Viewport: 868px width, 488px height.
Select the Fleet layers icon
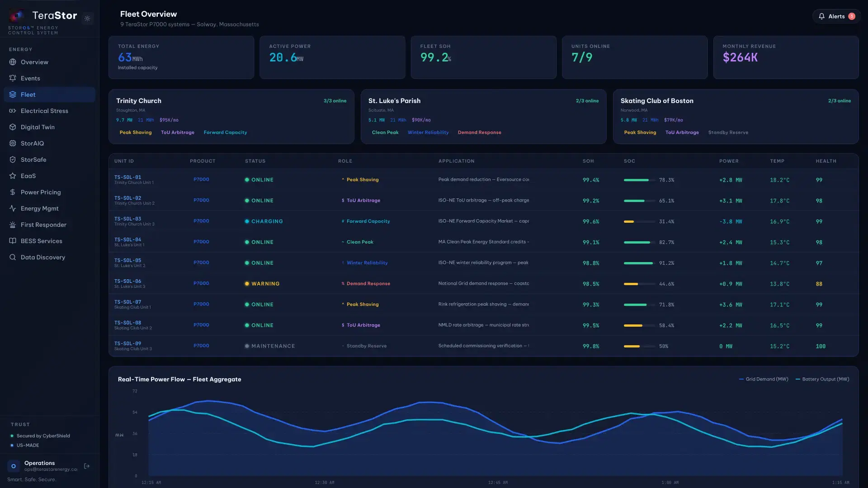(13, 94)
